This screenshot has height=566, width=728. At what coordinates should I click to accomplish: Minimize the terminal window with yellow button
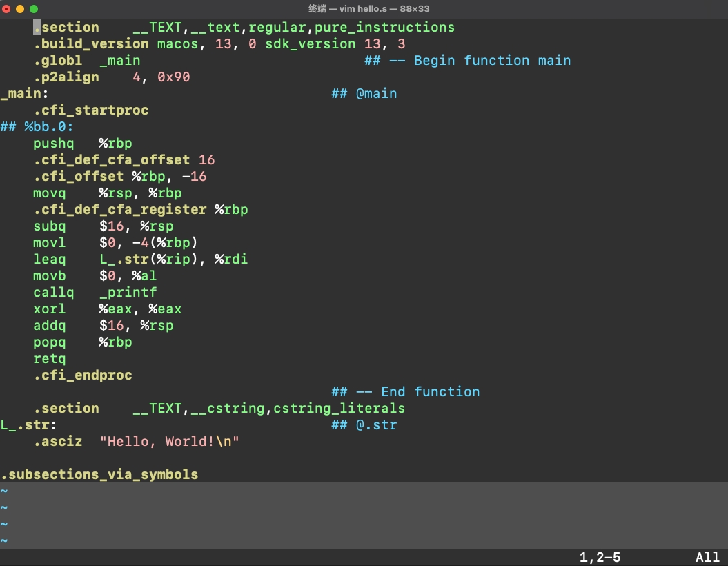[x=20, y=9]
